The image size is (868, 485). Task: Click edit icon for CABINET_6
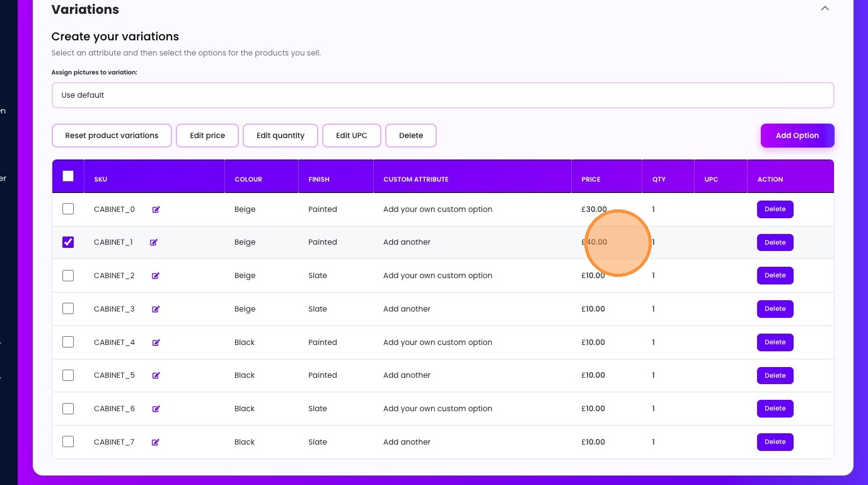156,409
